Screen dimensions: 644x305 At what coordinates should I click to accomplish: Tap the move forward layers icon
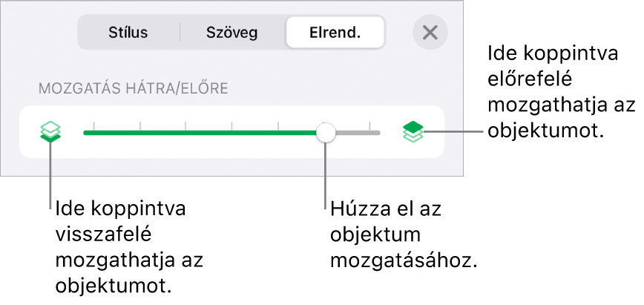point(413,132)
